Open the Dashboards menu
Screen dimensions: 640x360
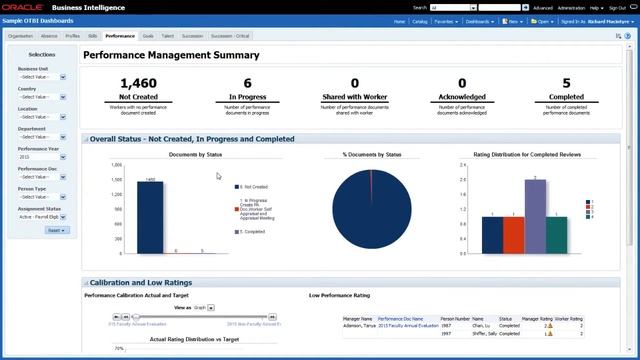(480, 22)
